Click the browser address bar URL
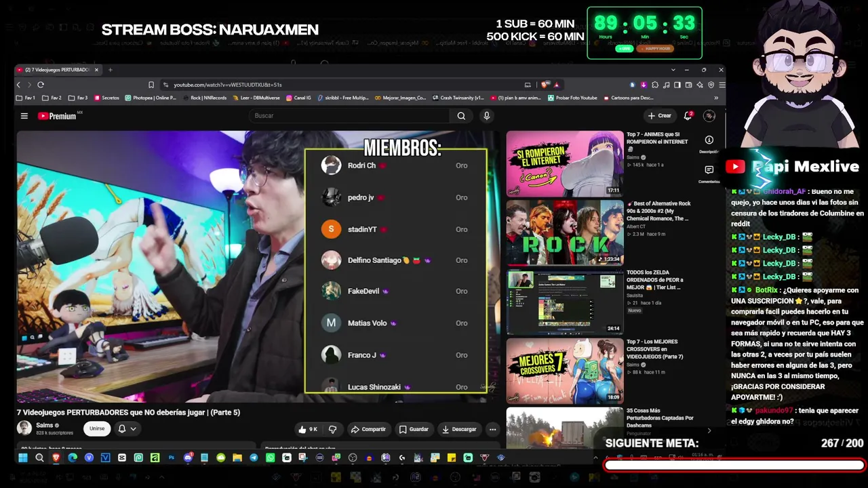The height and width of the screenshot is (488, 868). (x=227, y=85)
